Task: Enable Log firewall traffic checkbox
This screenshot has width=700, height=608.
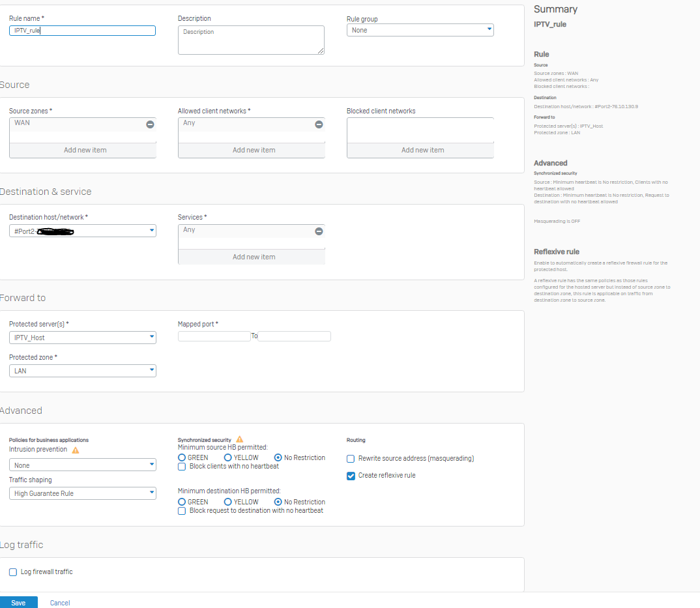Action: [13, 572]
